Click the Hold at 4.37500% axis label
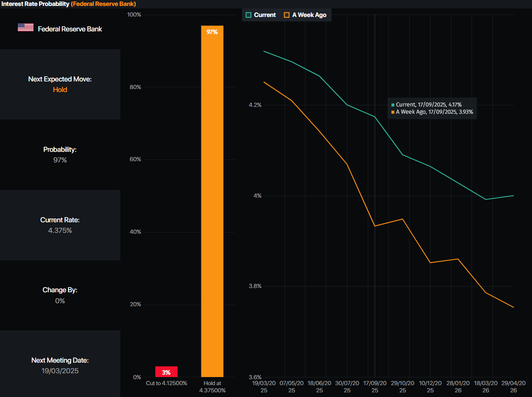The image size is (532, 397). pyautogui.click(x=212, y=386)
